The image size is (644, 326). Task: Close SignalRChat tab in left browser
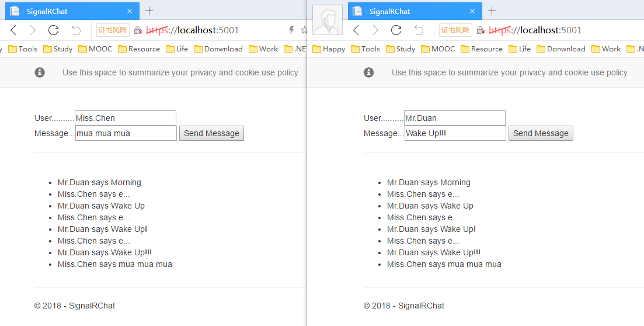point(130,11)
